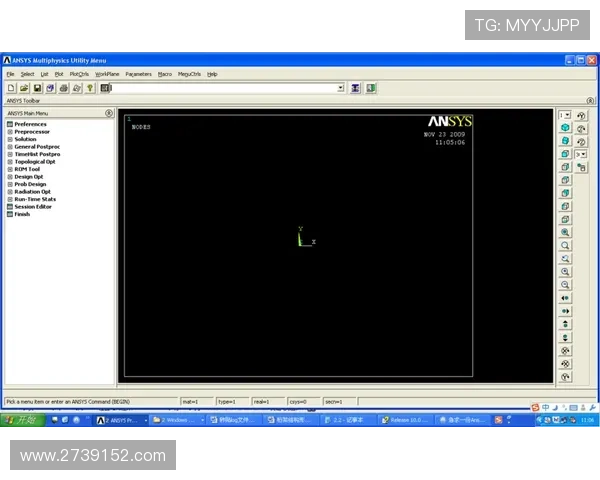
Task: Click the Print toolbar icon
Action: (63, 88)
